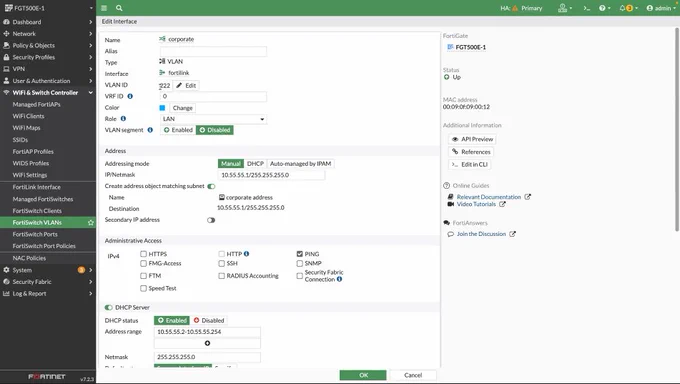
Task: Open the Relevant Documentation link
Action: pos(489,197)
